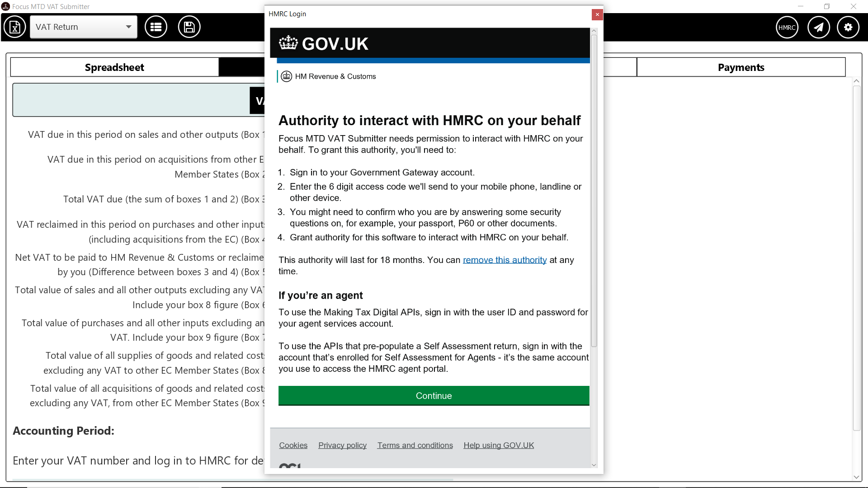Click the 'Sign in to your Government Gateway' step
Image resolution: width=868 pixels, height=488 pixels.
point(382,173)
